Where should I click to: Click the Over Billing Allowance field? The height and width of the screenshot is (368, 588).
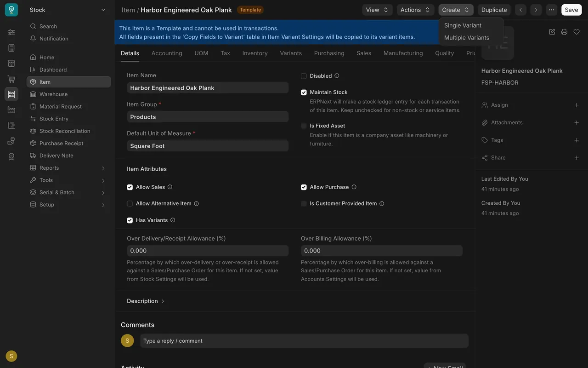point(382,251)
